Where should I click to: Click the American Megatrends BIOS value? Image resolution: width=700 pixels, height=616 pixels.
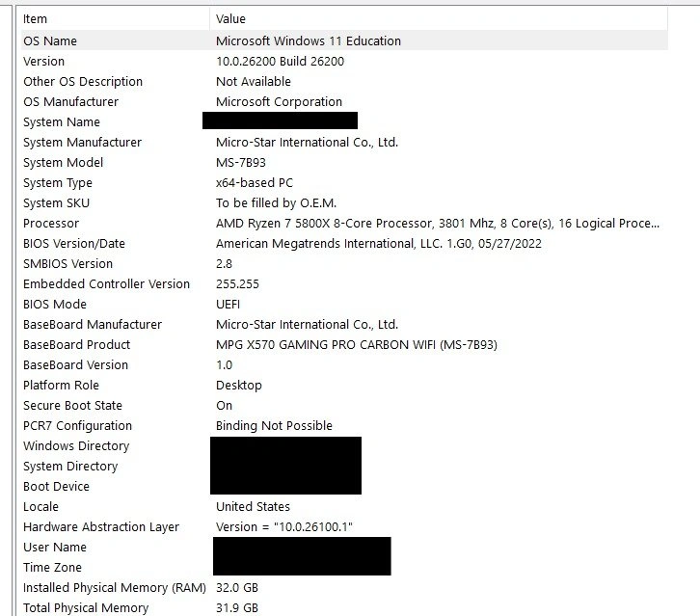(379, 244)
